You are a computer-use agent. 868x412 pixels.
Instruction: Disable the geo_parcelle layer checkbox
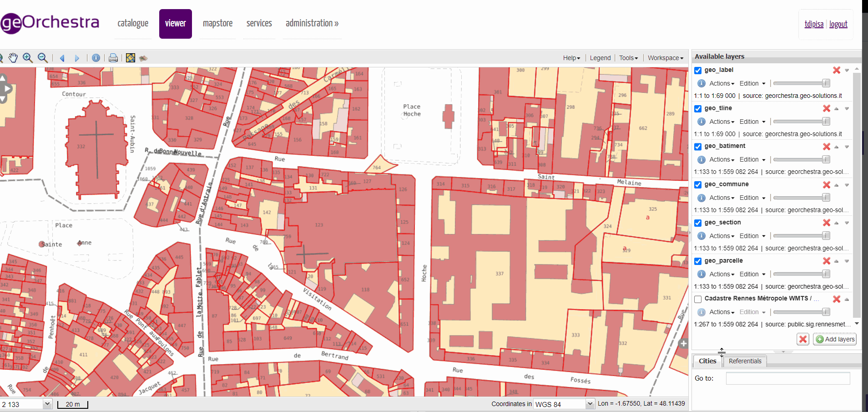pyautogui.click(x=698, y=261)
